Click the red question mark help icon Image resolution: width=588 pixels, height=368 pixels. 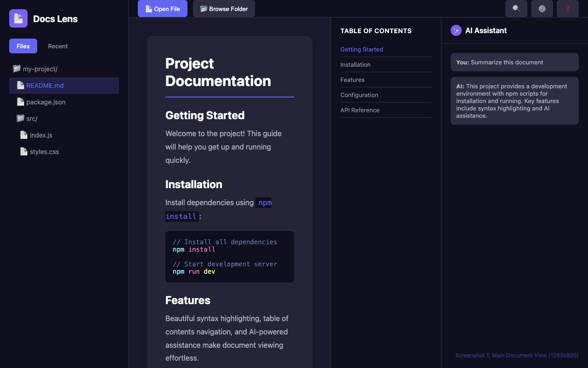(x=568, y=9)
